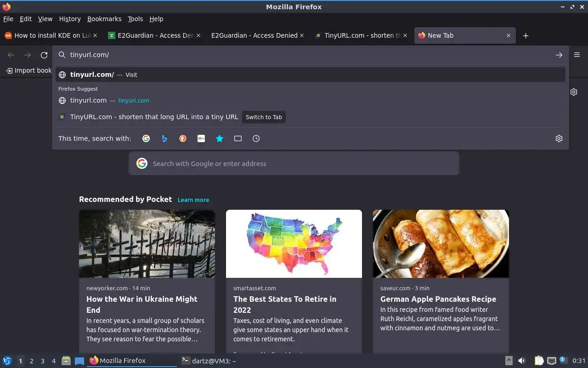Search this time with Bing icon
Image resolution: width=588 pixels, height=368 pixels.
pyautogui.click(x=164, y=138)
